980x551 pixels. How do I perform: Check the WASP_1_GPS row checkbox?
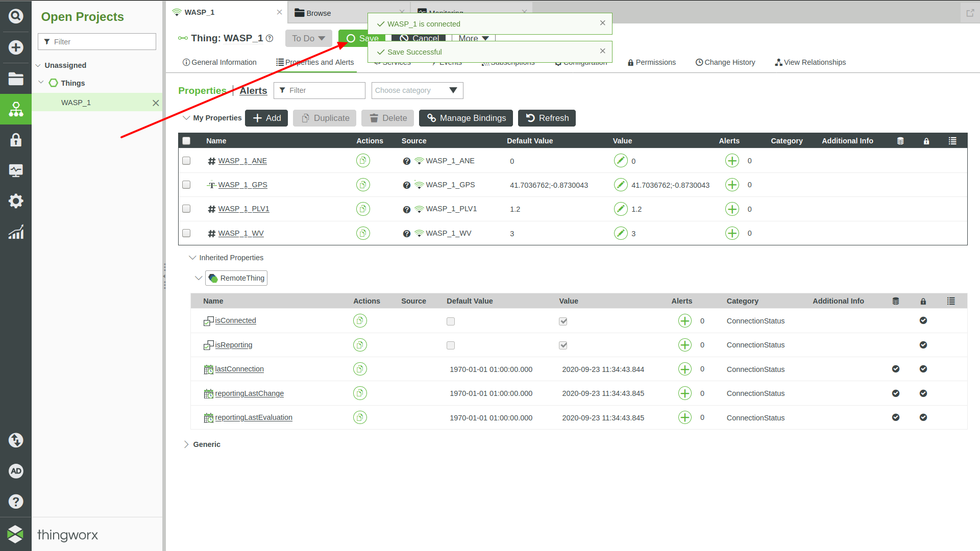186,185
